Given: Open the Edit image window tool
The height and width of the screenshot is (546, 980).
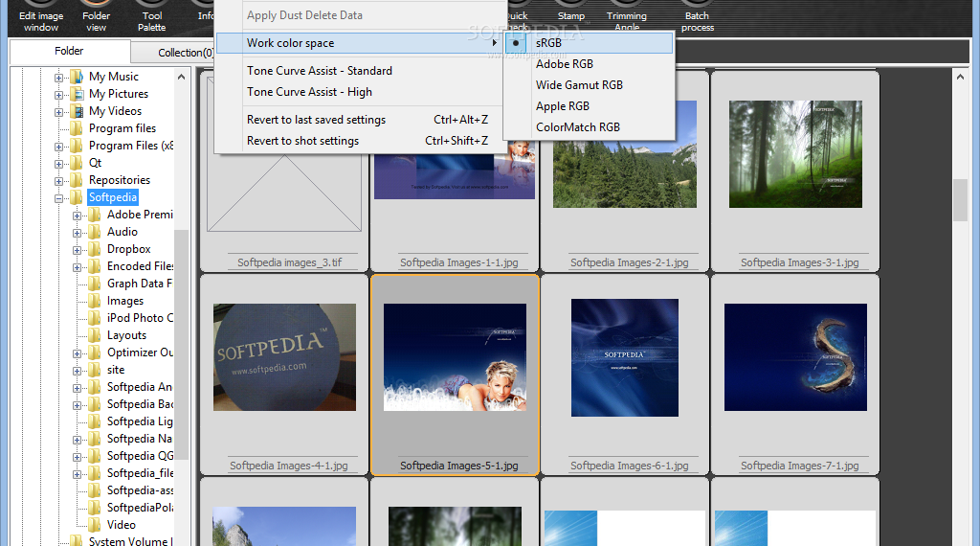Looking at the screenshot, I should (40, 16).
